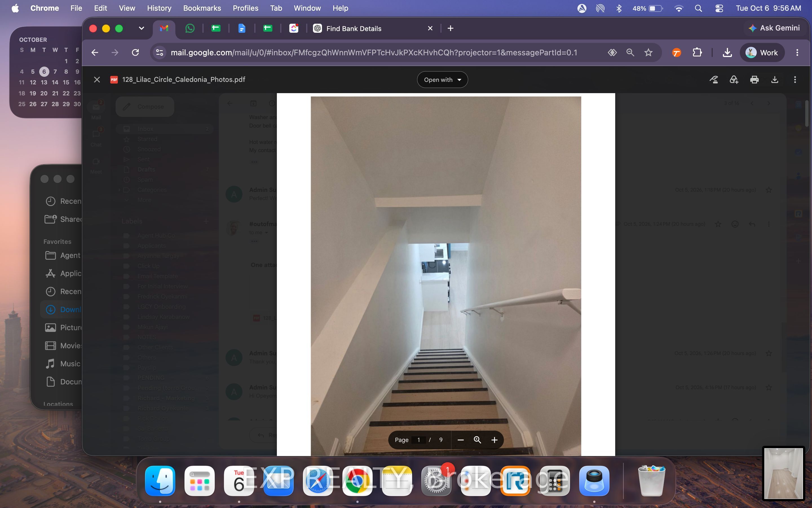The height and width of the screenshot is (508, 812).
Task: Download the PDF using the viewer download icon
Action: 775,80
